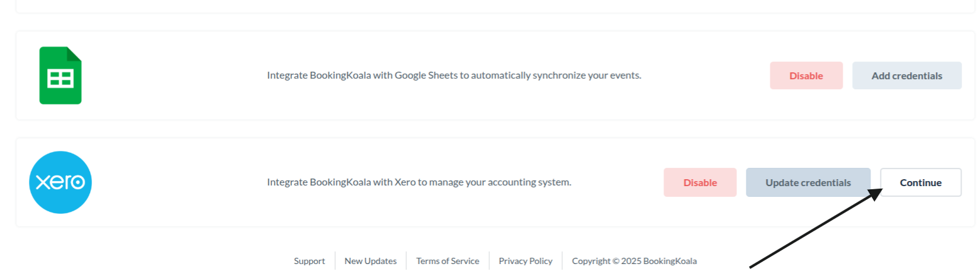Click the Copyright 2025 BookingKoala text
The height and width of the screenshot is (276, 980).
pyautogui.click(x=634, y=261)
